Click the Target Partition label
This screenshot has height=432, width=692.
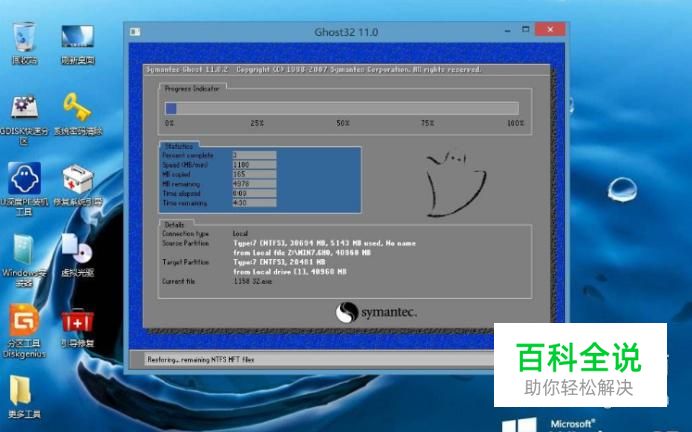185,262
